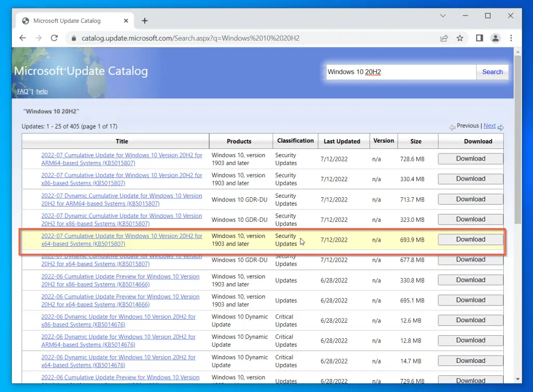Image resolution: width=533 pixels, height=392 pixels.
Task: Click the browser forward arrow
Action: (39, 38)
